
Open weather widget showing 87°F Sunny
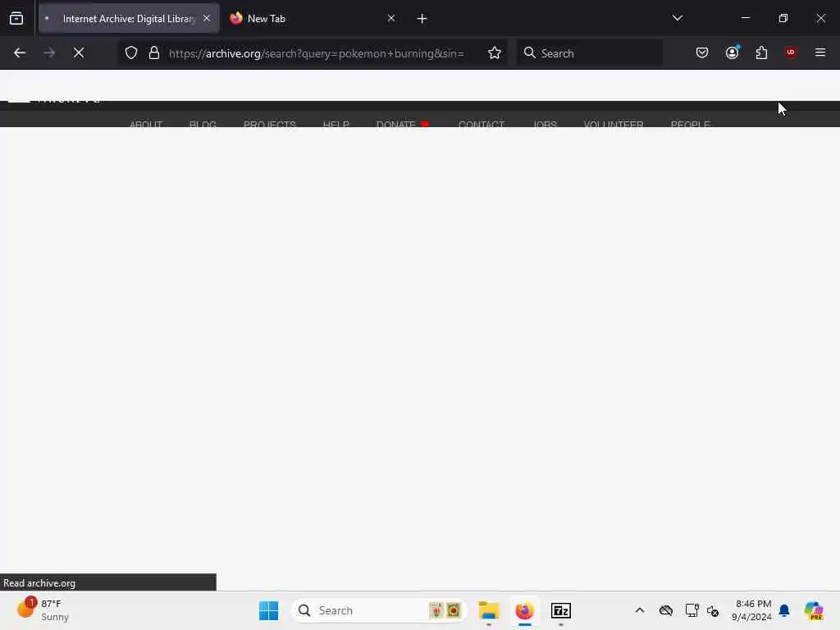point(43,610)
